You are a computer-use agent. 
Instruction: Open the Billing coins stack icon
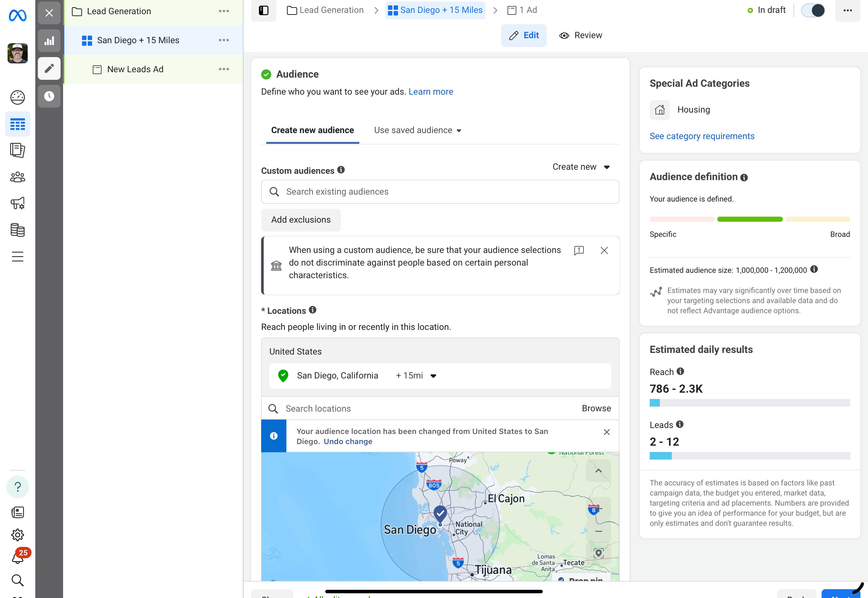17,230
